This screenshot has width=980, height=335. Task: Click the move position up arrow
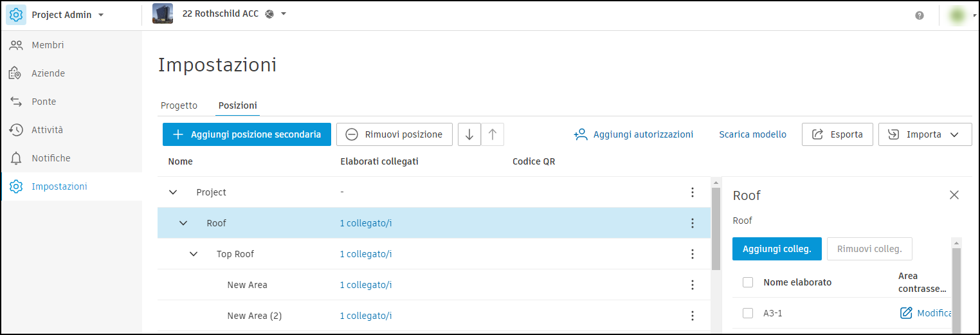pyautogui.click(x=493, y=134)
